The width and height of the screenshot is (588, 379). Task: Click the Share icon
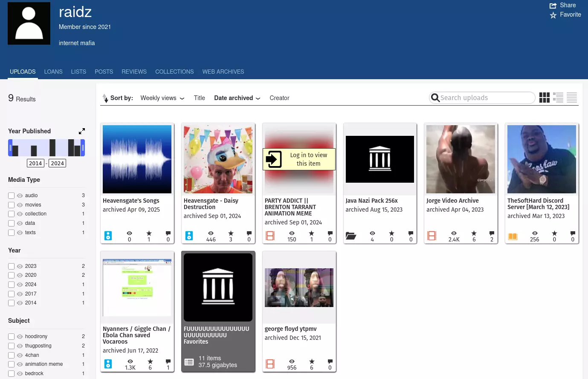pyautogui.click(x=553, y=6)
